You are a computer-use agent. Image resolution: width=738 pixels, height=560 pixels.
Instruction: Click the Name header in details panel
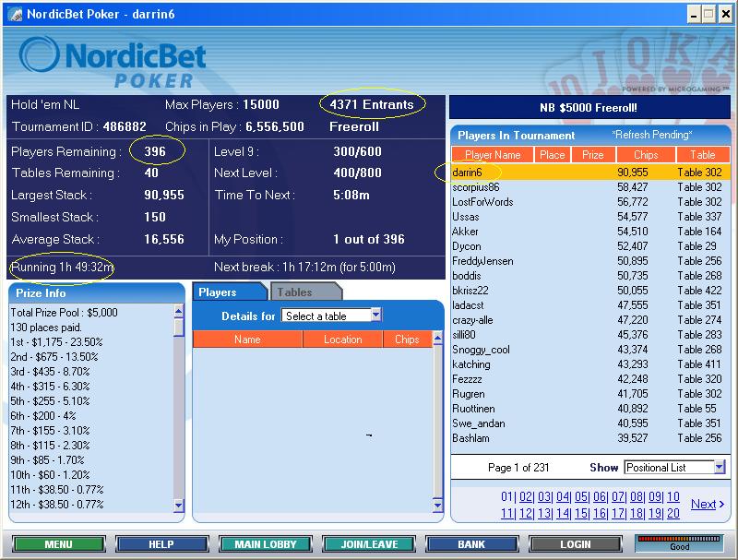click(247, 340)
